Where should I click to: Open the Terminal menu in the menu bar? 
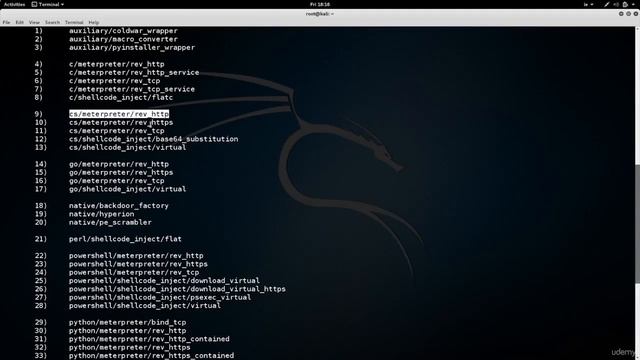point(74,22)
